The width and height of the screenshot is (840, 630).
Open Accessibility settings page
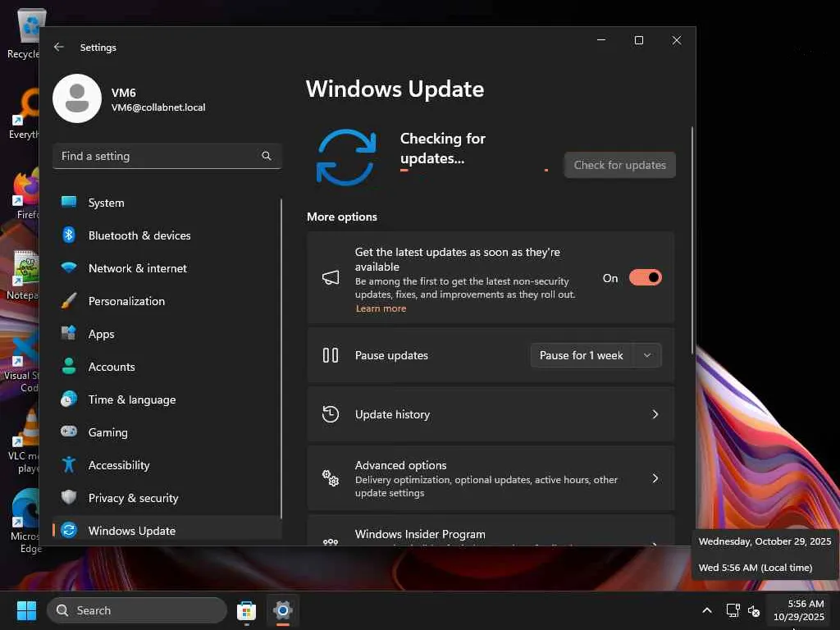click(167, 465)
